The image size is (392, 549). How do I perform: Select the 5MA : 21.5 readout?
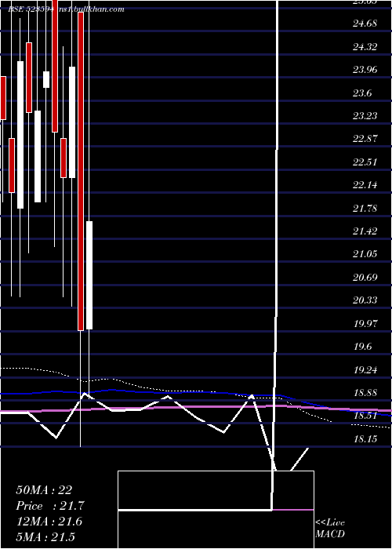click(45, 536)
